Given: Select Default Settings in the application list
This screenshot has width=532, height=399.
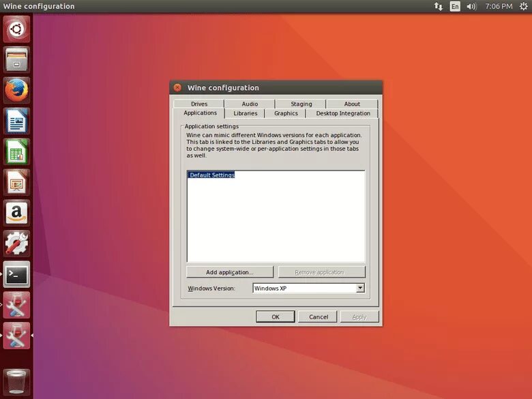Looking at the screenshot, I should [211, 175].
